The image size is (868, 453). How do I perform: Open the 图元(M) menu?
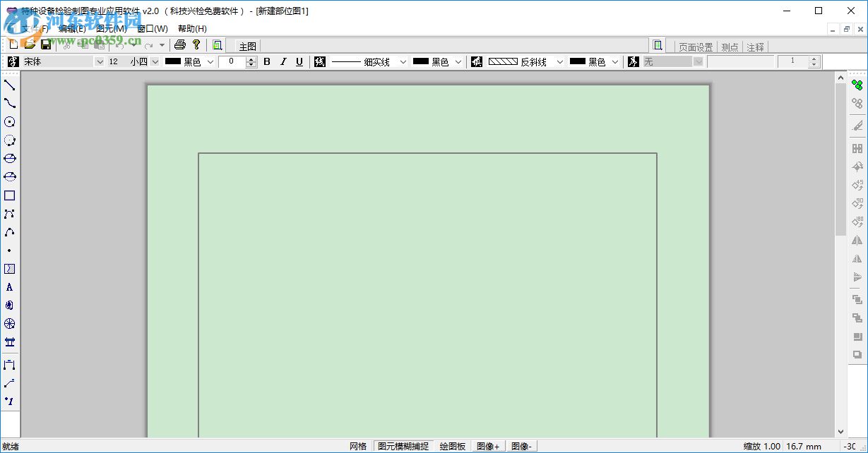pyautogui.click(x=111, y=28)
